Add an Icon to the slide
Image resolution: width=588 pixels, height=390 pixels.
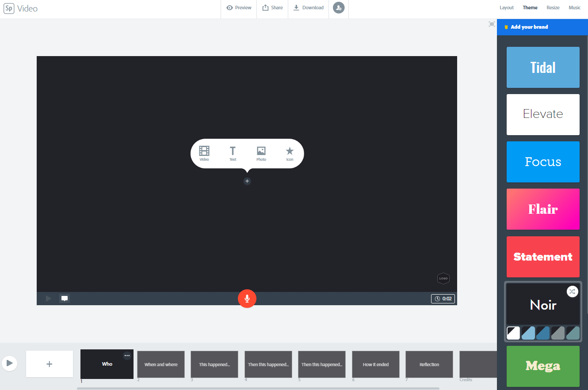coord(290,153)
